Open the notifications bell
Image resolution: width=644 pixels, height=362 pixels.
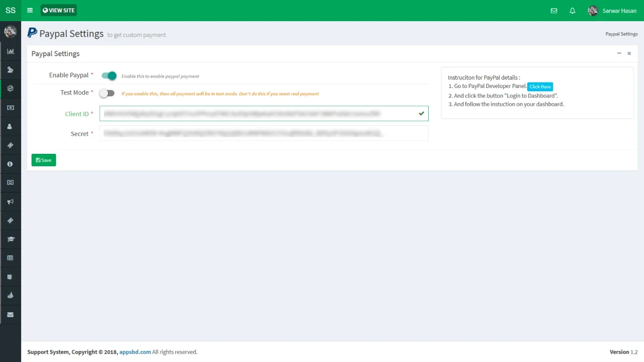pos(572,11)
